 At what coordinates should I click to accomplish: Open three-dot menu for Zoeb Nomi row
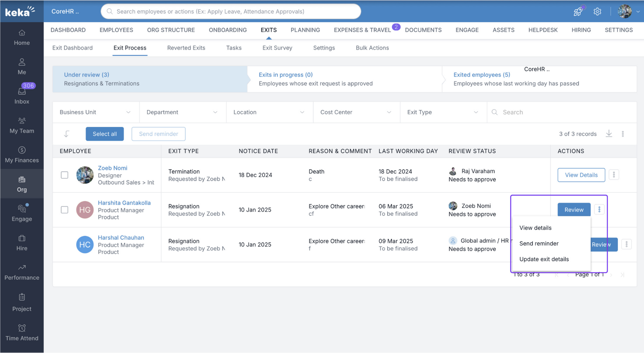click(614, 175)
